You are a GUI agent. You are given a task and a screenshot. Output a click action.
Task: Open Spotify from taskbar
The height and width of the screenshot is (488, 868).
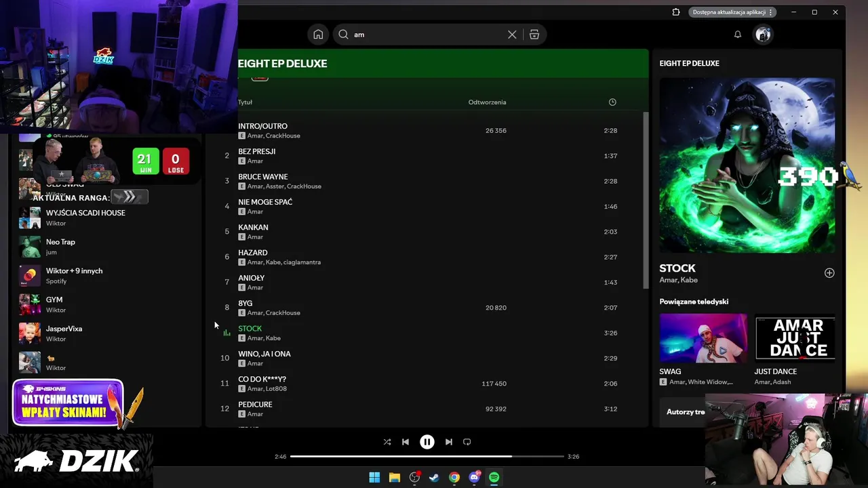tap(494, 478)
